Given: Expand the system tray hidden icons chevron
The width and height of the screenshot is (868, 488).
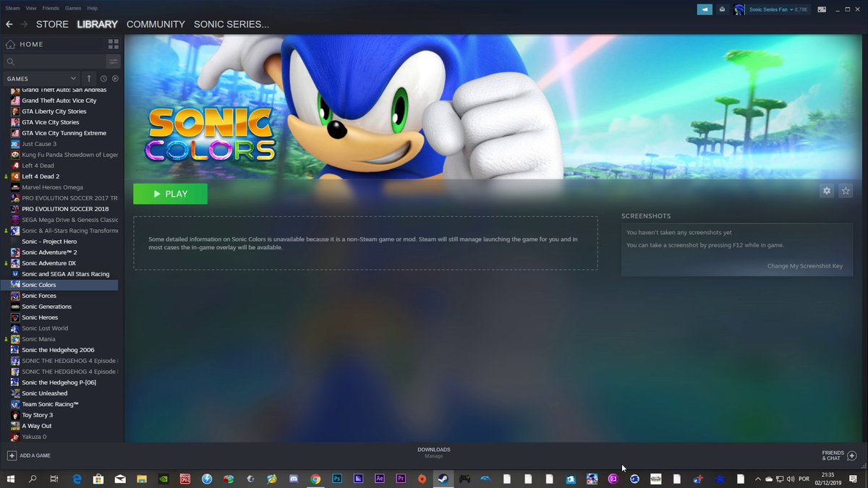Looking at the screenshot, I should tap(757, 479).
